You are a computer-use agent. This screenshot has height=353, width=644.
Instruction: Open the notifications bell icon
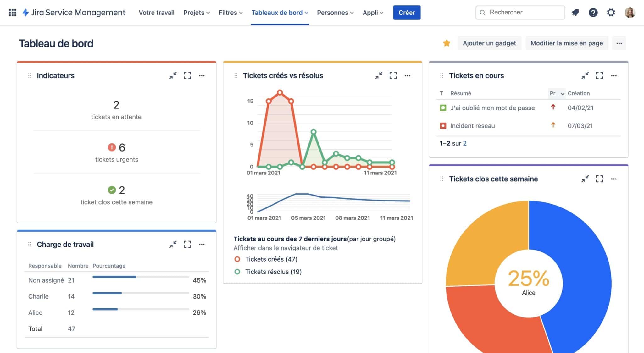click(575, 13)
